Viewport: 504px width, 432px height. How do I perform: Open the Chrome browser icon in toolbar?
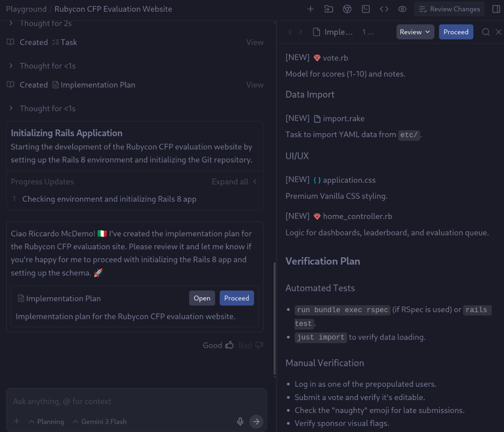(x=347, y=9)
